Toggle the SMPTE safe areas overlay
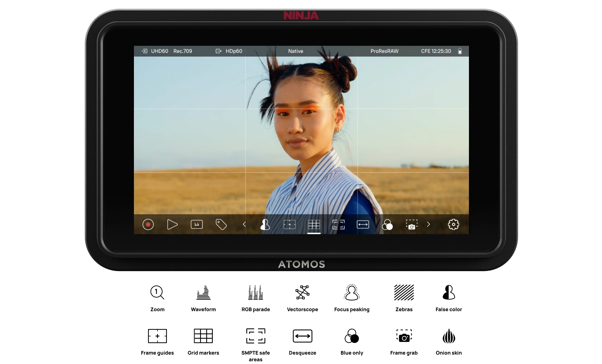The height and width of the screenshot is (364, 602). [x=338, y=225]
